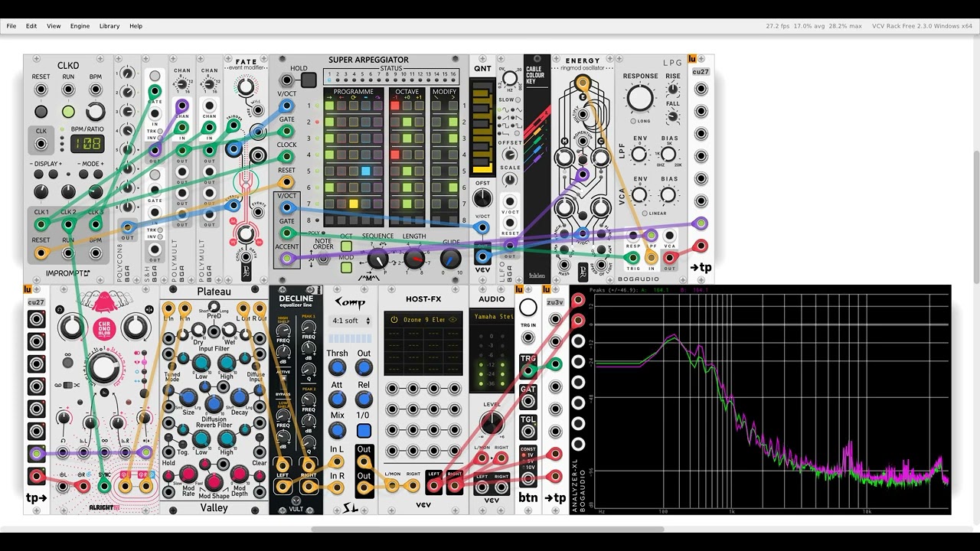Click the TRIG input jack on LPG
980x551 pixels.
coord(633,258)
